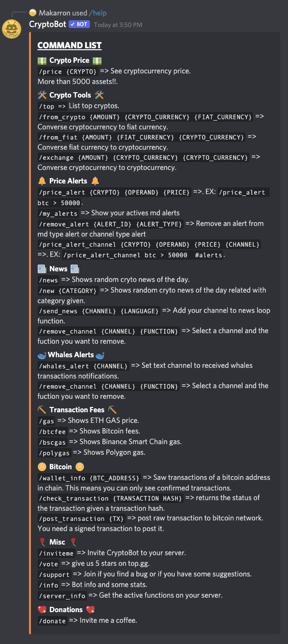This screenshot has height=644, width=288.
Task: Click the heart emoji beside Donations
Action: (x=43, y=609)
